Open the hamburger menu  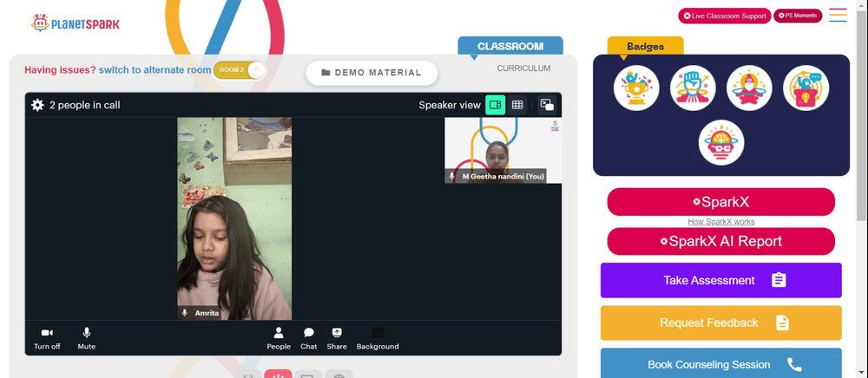(x=838, y=15)
